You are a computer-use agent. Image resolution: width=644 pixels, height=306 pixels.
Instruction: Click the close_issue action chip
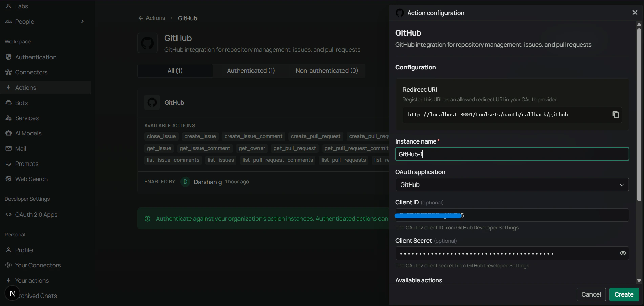[161, 136]
